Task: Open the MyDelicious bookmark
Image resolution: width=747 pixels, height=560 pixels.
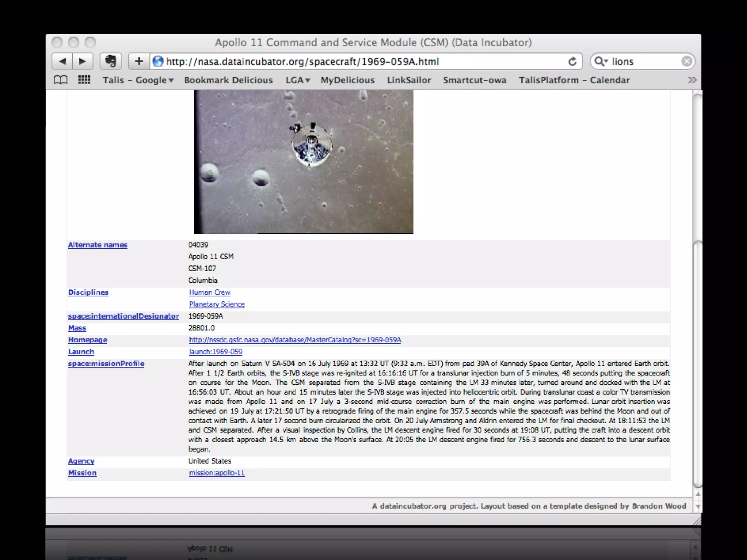Action: (347, 80)
